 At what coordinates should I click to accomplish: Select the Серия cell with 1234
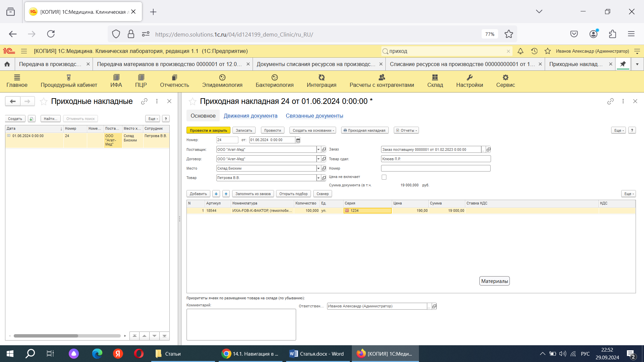pyautogui.click(x=368, y=210)
